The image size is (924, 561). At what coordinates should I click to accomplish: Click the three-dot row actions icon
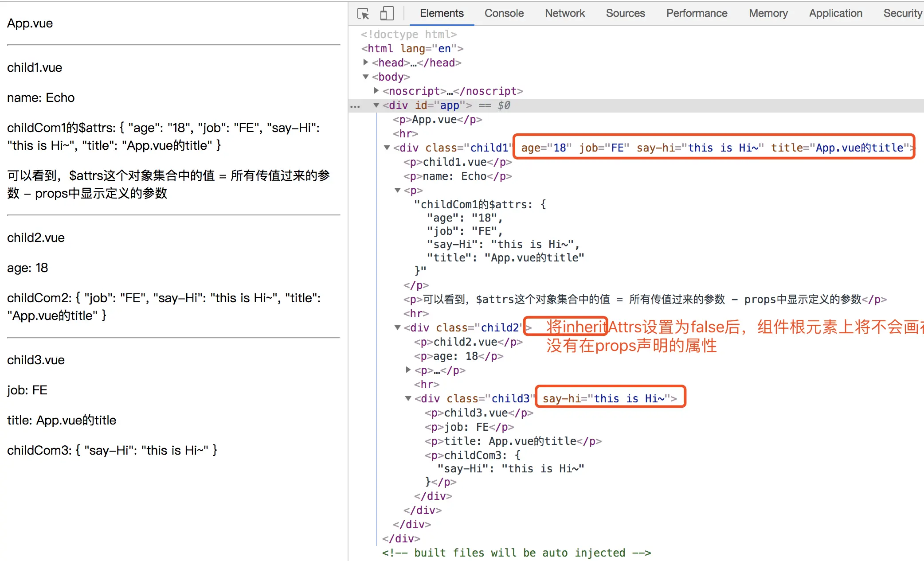355,106
